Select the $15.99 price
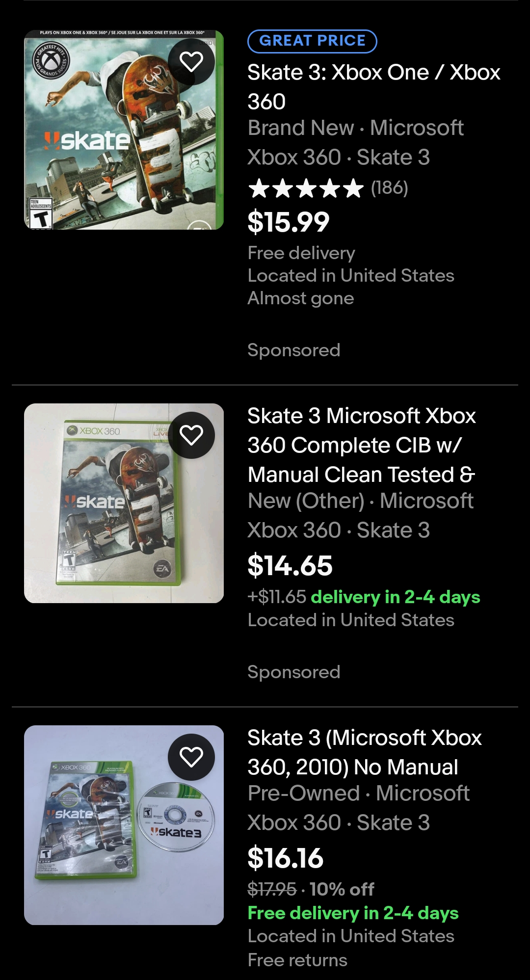 pos(289,222)
